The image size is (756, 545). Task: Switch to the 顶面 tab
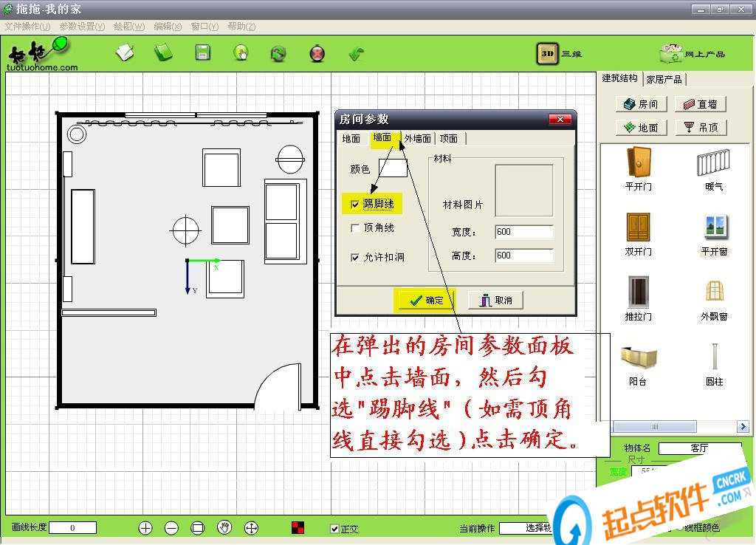449,139
